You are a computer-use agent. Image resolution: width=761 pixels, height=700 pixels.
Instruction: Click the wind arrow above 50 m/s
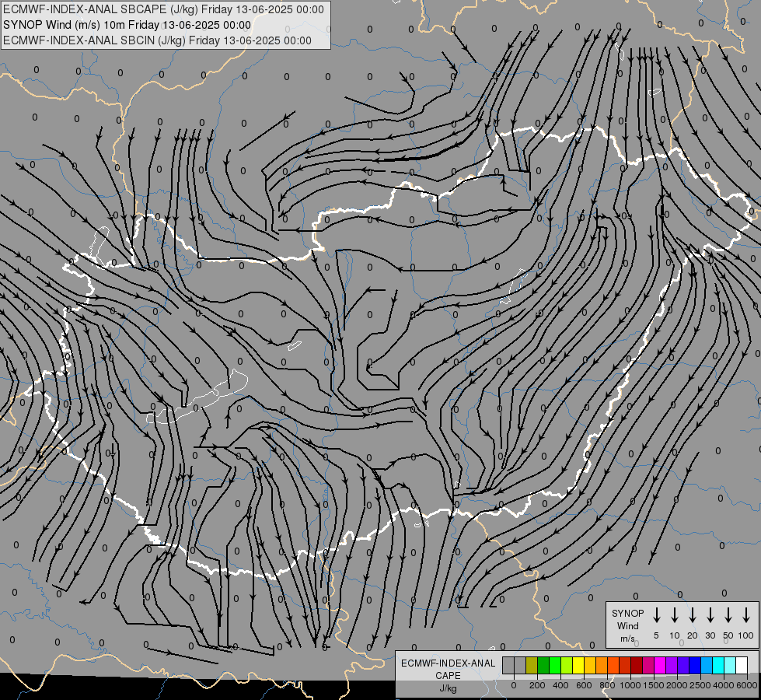(728, 615)
